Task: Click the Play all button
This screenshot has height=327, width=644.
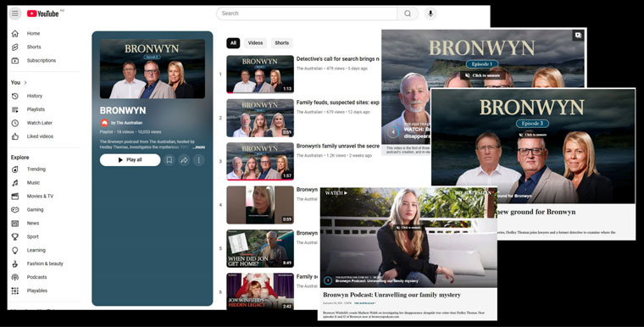Action: (x=130, y=160)
